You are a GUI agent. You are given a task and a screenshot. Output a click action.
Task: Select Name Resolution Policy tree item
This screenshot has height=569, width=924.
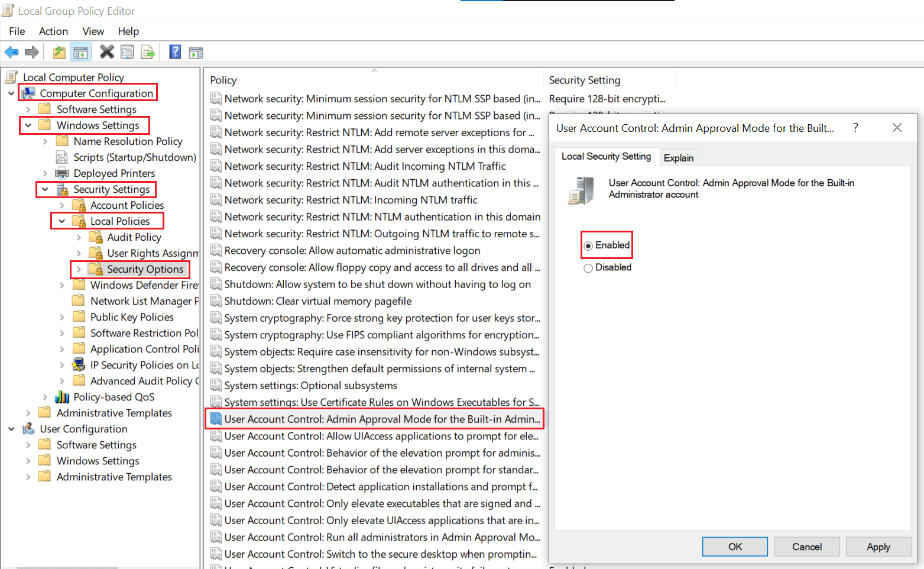coord(128,141)
